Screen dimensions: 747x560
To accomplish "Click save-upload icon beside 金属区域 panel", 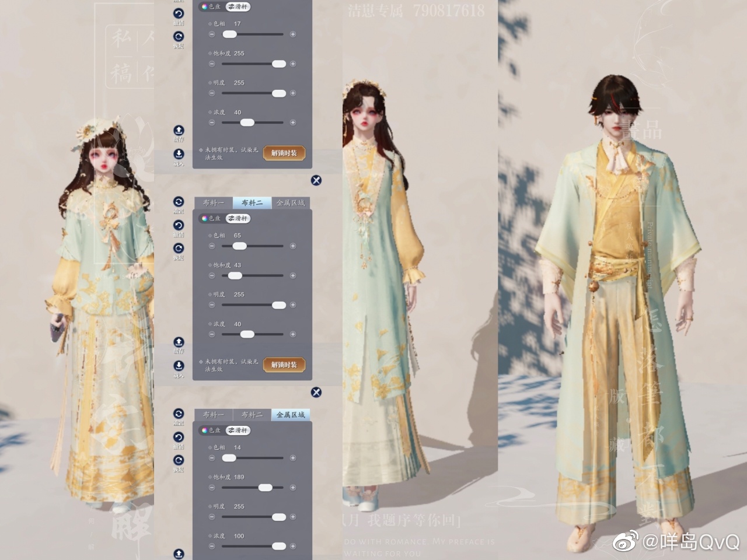I will pos(179,553).
